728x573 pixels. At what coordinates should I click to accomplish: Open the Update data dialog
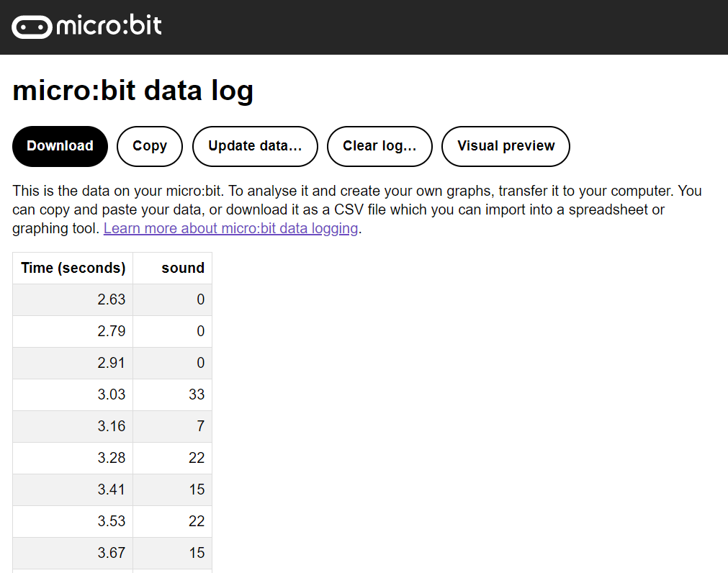point(255,146)
